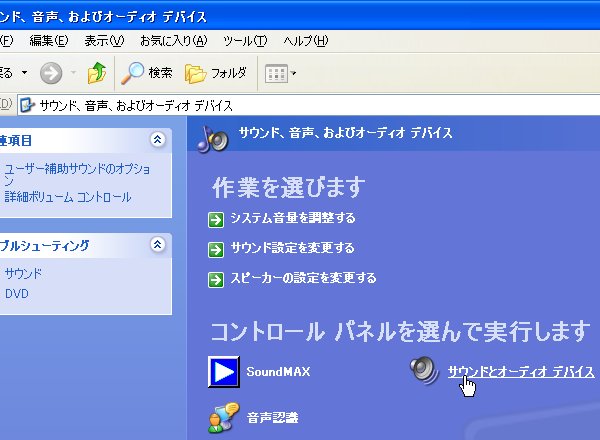This screenshot has width=600, height=440.
Task: Open the 編集(E) menu
Action: click(48, 40)
